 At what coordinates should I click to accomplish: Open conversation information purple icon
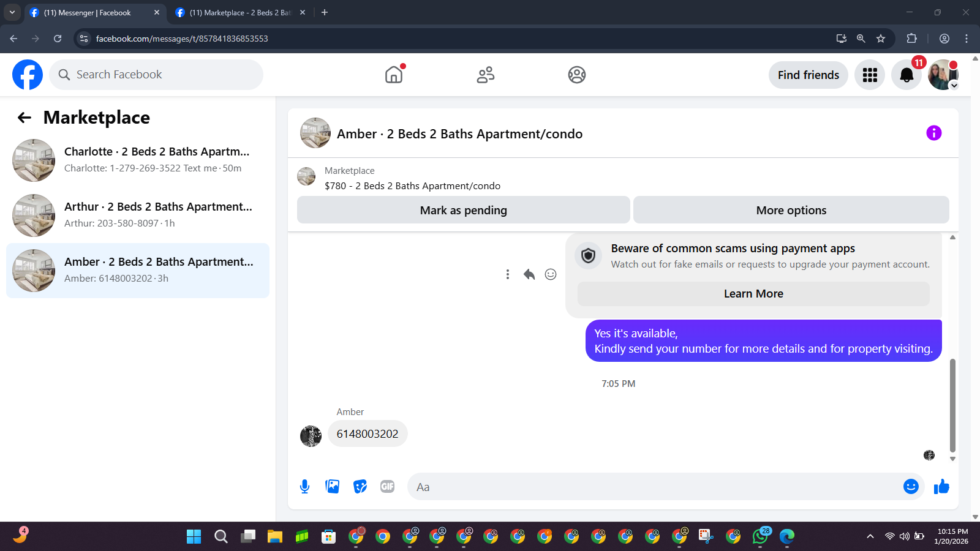933,133
